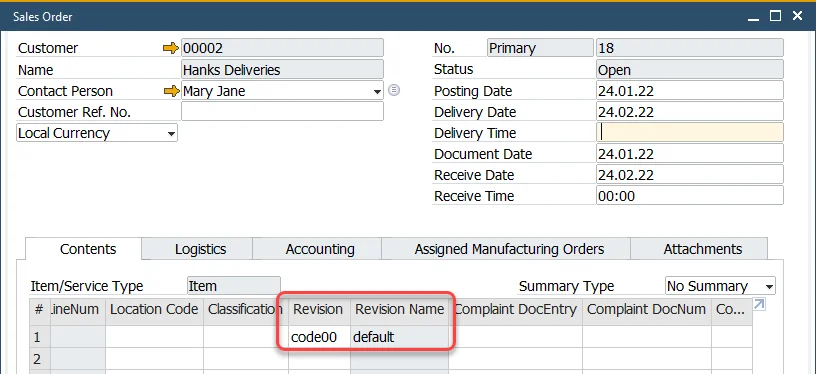Click the Name field Hanks Deliveries
This screenshot has height=374, width=816.
[x=282, y=69]
